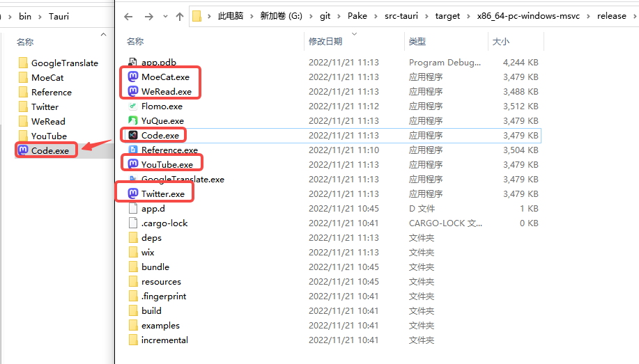639x364 pixels.
Task: Select 新加卷 (G:) breadcrumb
Action: pyautogui.click(x=282, y=16)
